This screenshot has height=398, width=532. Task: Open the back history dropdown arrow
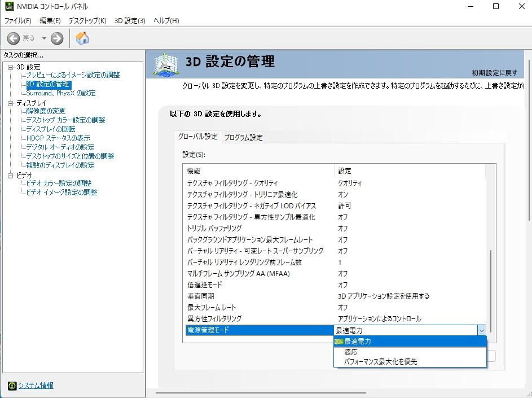[x=44, y=38]
